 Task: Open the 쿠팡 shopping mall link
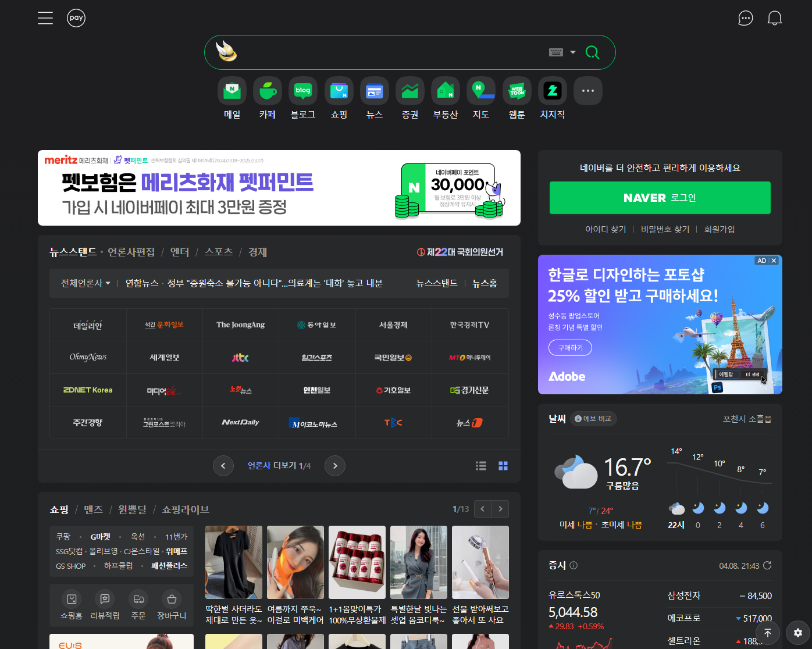(63, 537)
